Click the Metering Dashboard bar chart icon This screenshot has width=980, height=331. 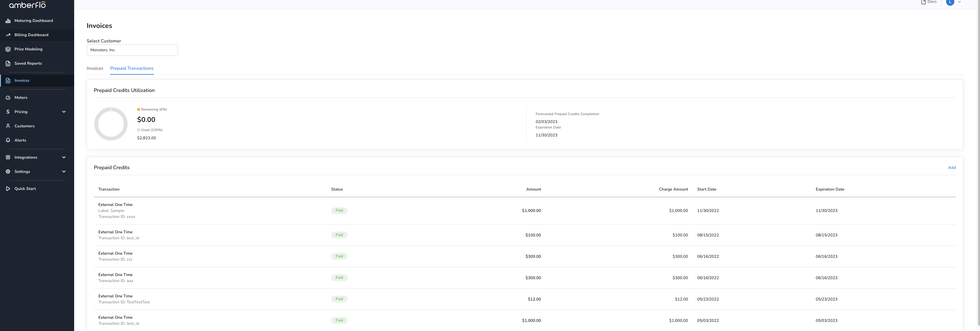click(8, 21)
